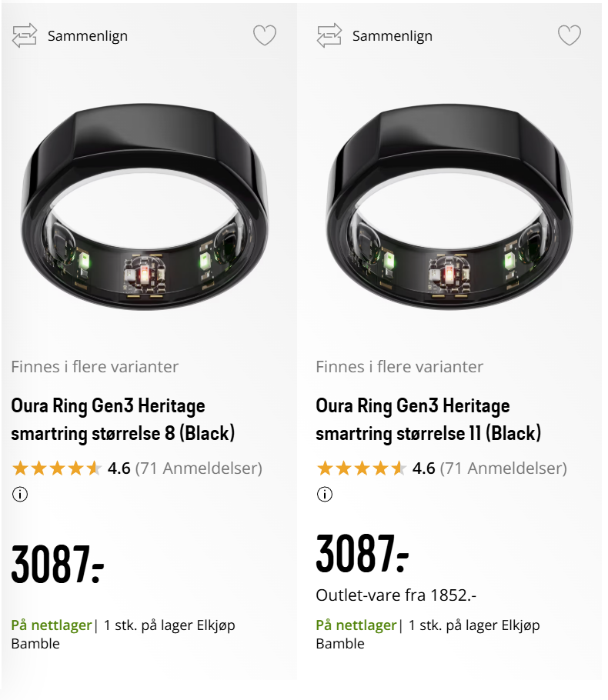Click star rating of the size 8 ring
This screenshot has height=700, width=608.
pos(57,468)
